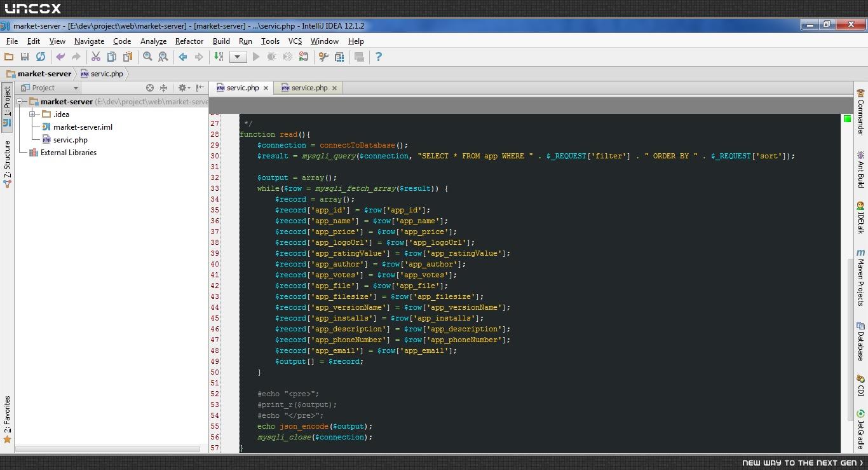The height and width of the screenshot is (470, 868).
Task: Click the Find magnifier icon
Action: (147, 57)
